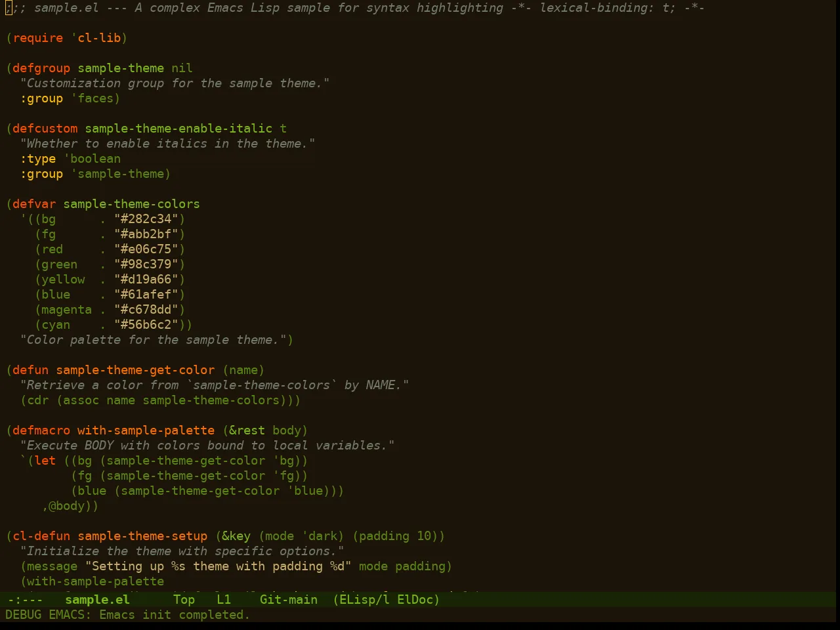Image resolution: width=840 pixels, height=630 pixels.
Task: Click the color string "#98c379"
Action: point(146,264)
